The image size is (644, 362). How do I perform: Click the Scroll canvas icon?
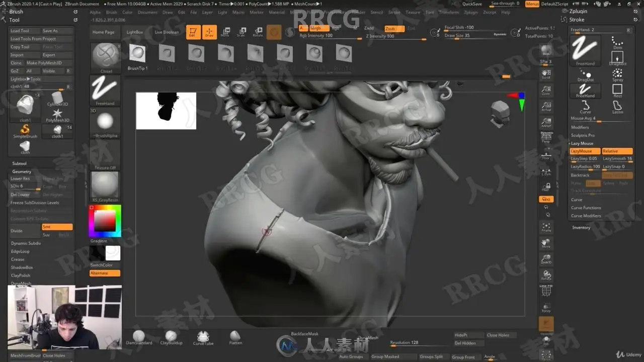click(546, 74)
